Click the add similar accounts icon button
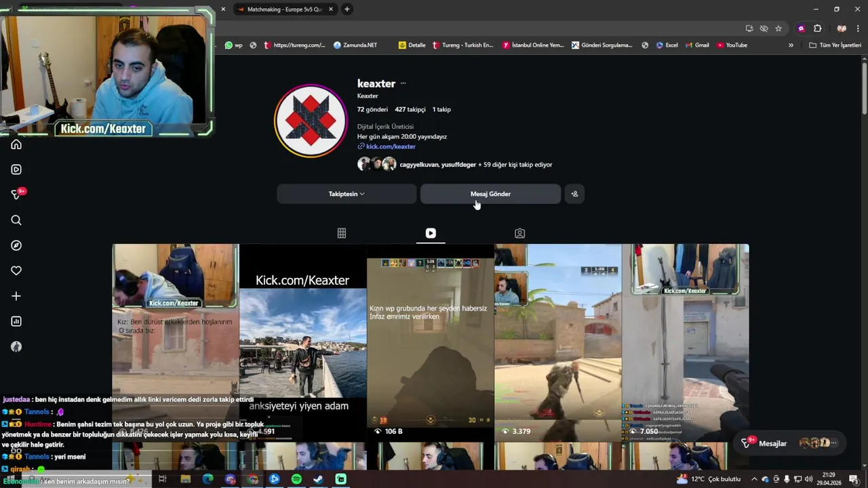868x488 pixels. click(574, 194)
